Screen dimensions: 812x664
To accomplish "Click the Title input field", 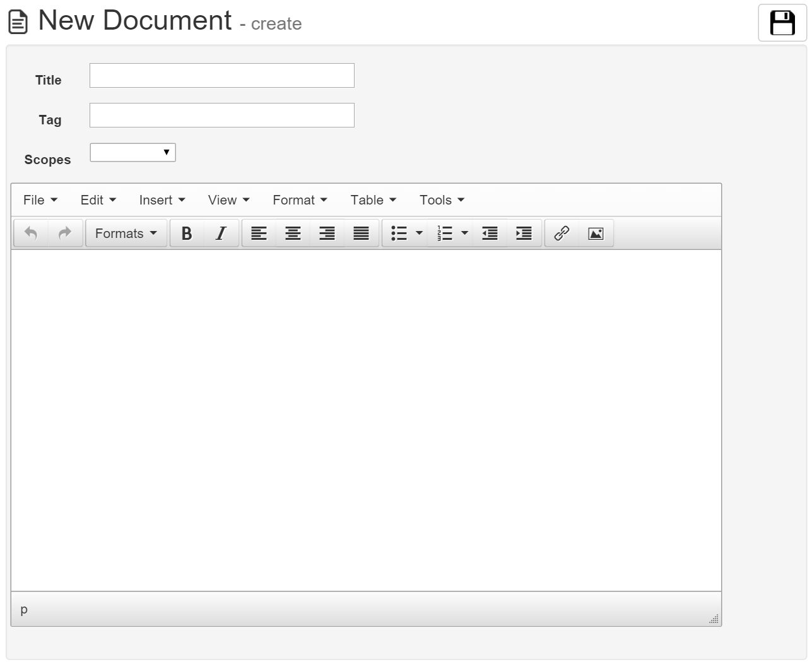I will (222, 76).
